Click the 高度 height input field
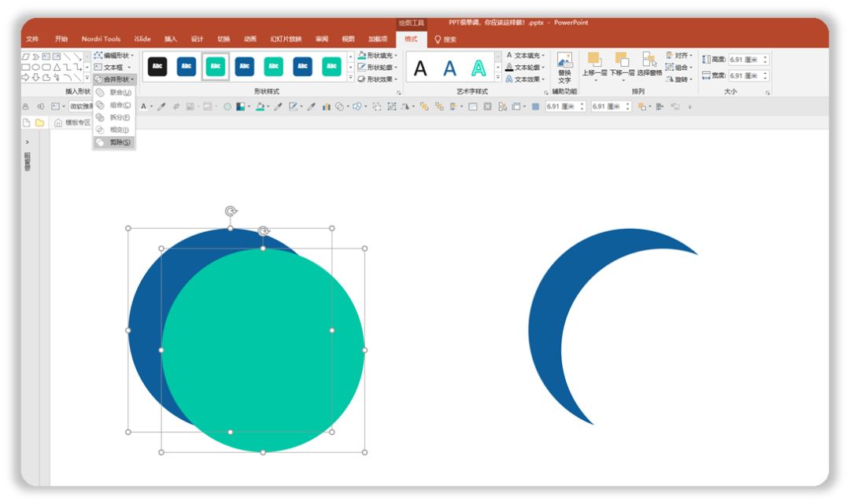This screenshot has width=850, height=504. point(748,60)
